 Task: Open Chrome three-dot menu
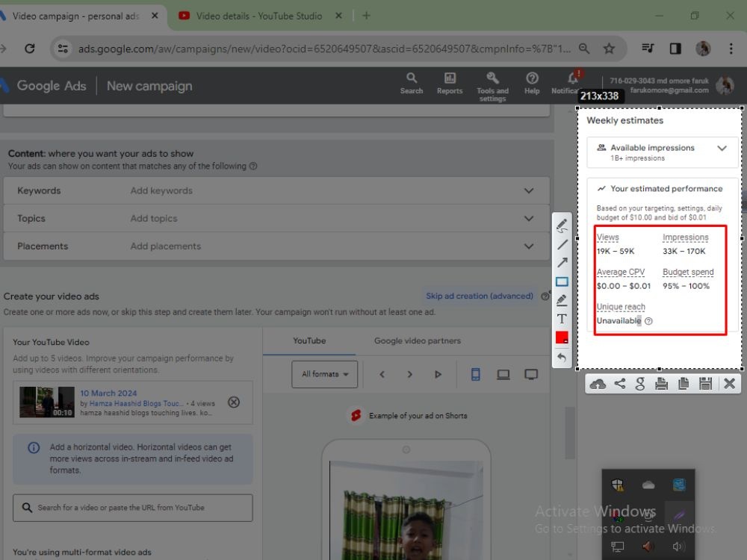731,48
